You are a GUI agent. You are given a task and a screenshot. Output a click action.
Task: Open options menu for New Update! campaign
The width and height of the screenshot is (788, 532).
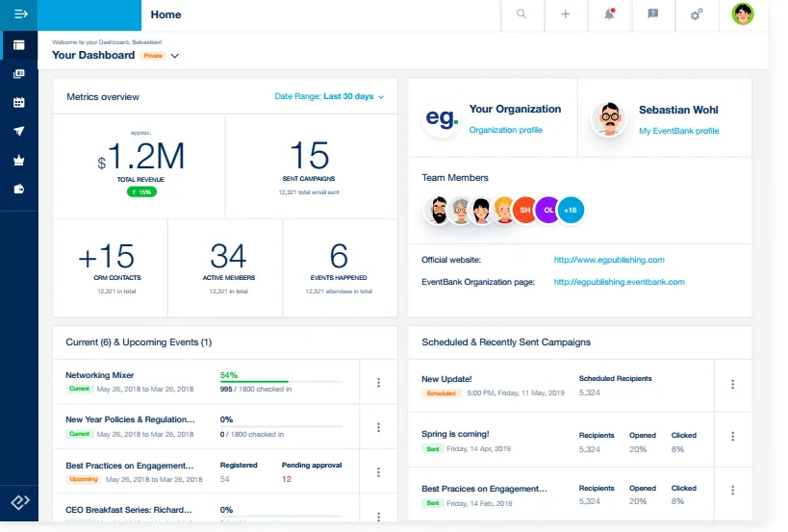click(x=732, y=384)
